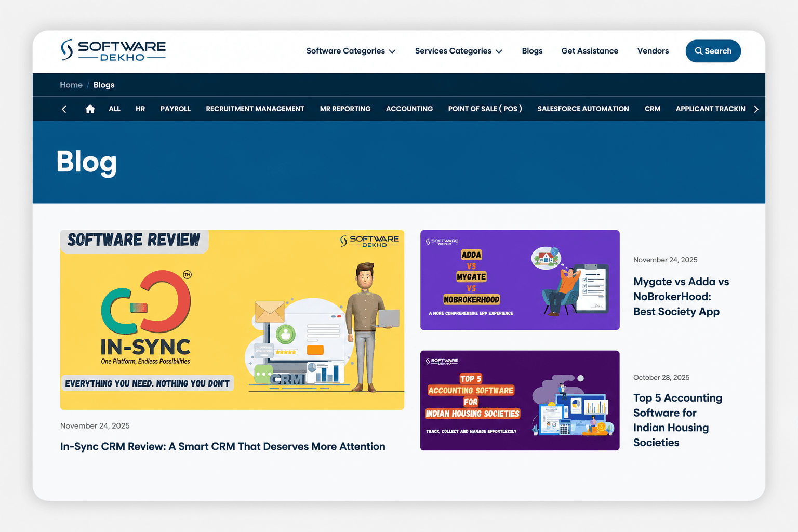798x532 pixels.
Task: Click the Home breadcrumb link
Action: point(71,85)
